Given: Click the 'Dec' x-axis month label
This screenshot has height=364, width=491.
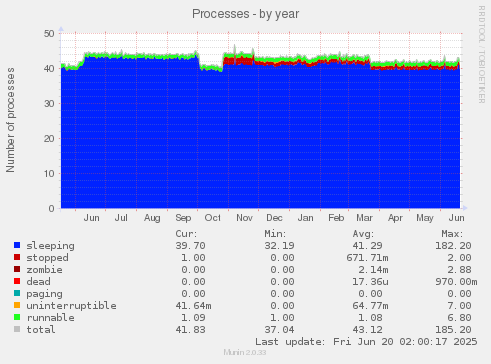Looking at the screenshot, I should 274,218.
